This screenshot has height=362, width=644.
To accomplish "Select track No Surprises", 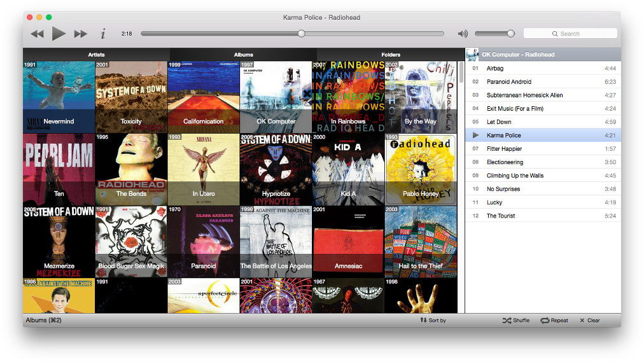I will pos(543,189).
